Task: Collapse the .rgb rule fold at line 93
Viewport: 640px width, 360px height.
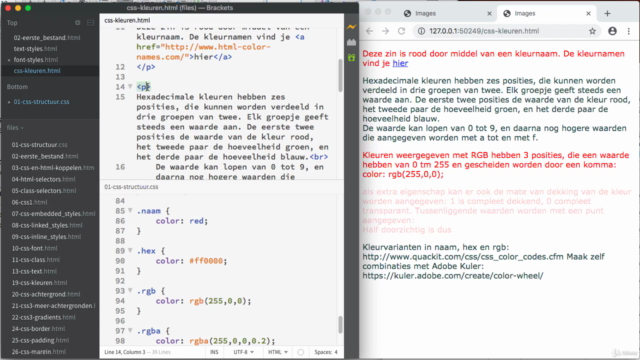Action: point(130,291)
